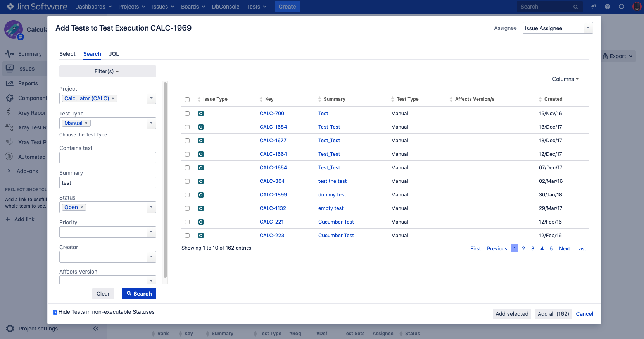Open the Test Type dropdown arrow
The height and width of the screenshot is (339, 644).
click(152, 123)
